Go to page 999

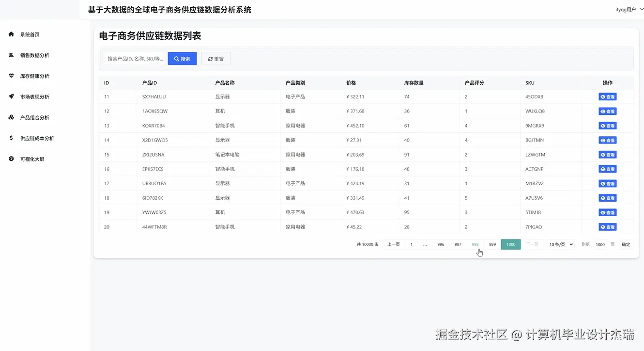tap(492, 244)
